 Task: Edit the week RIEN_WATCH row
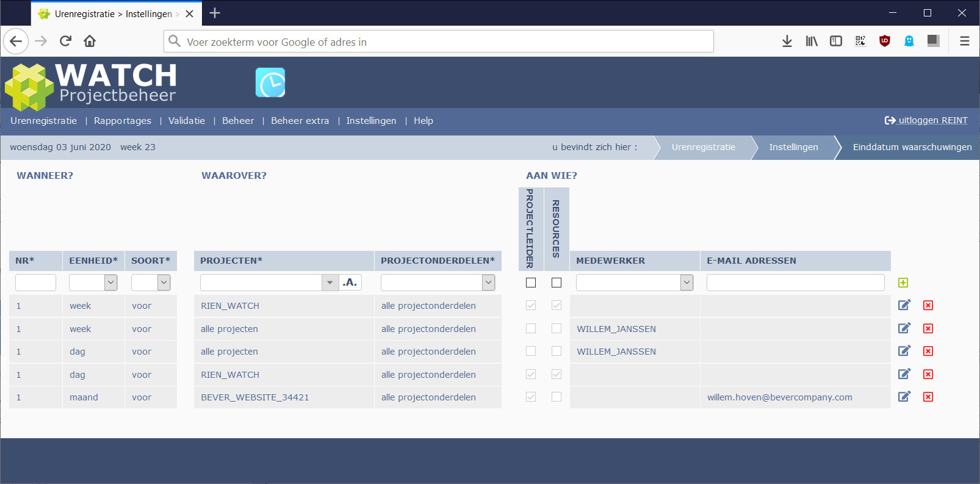point(904,305)
